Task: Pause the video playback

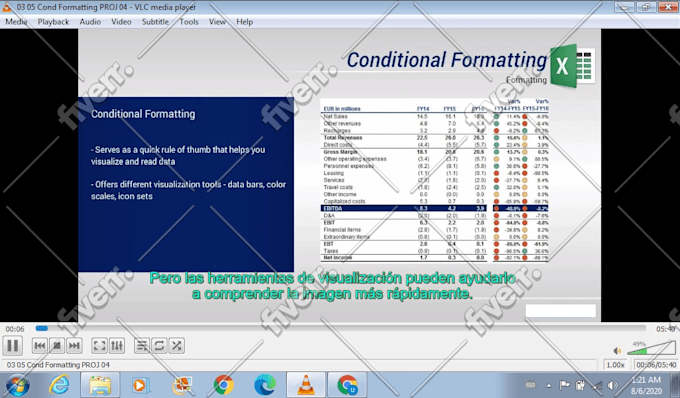Action: pos(13,346)
